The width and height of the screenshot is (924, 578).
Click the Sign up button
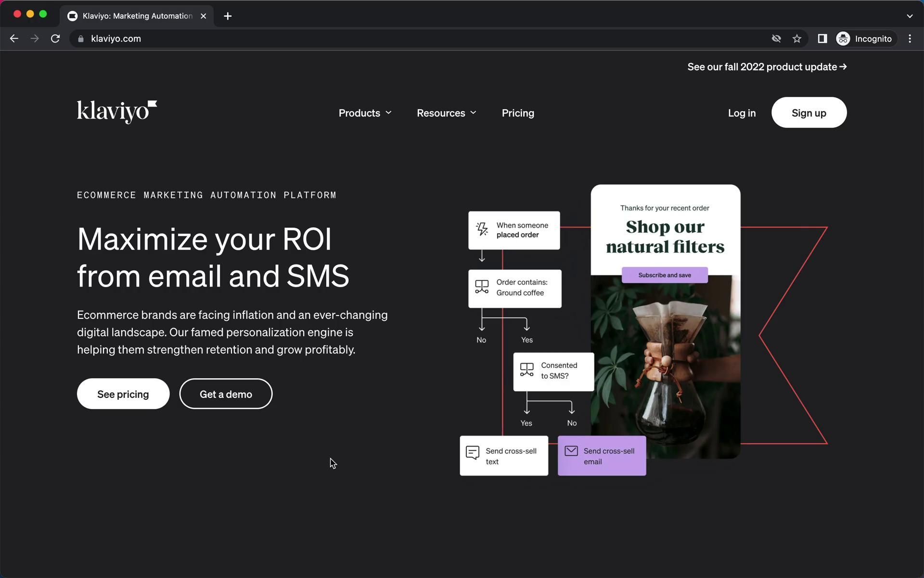click(x=808, y=113)
